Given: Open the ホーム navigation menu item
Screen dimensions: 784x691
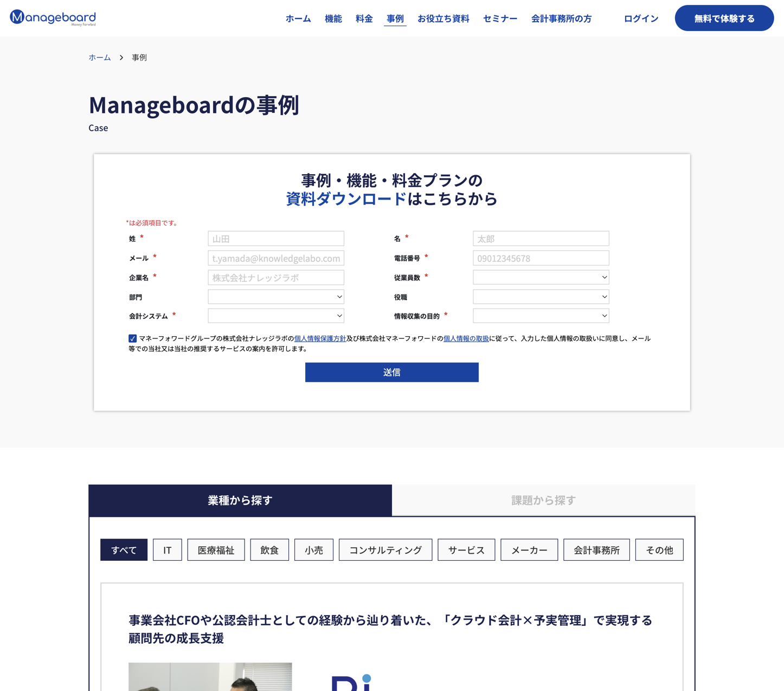Looking at the screenshot, I should (x=298, y=18).
